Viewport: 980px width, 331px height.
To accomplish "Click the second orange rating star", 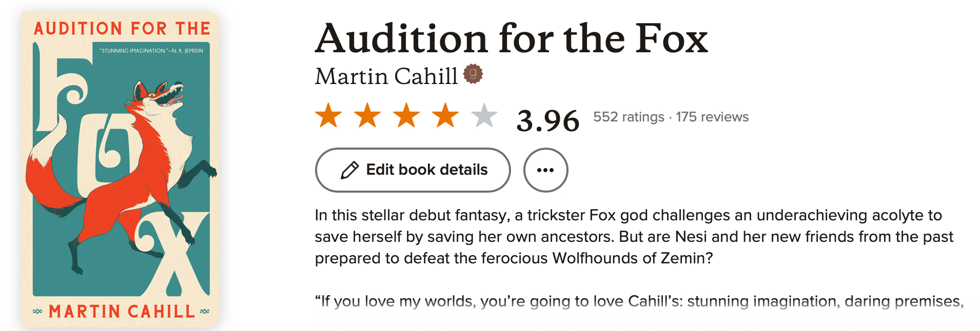I will click(x=367, y=115).
